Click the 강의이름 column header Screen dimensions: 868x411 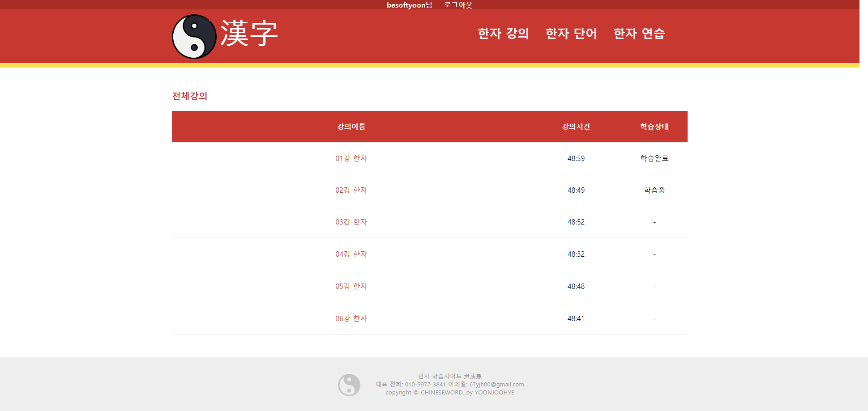click(x=351, y=127)
